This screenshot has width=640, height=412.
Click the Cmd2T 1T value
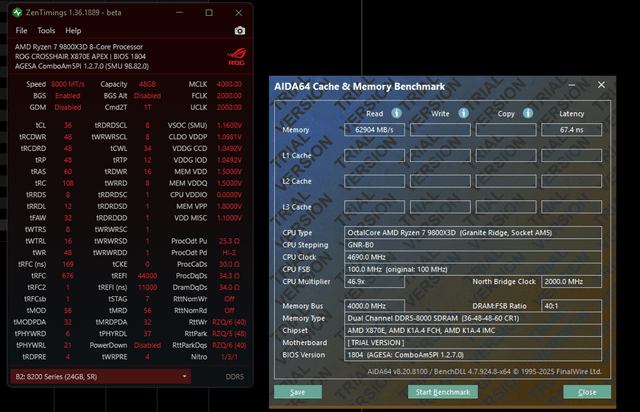tap(147, 107)
